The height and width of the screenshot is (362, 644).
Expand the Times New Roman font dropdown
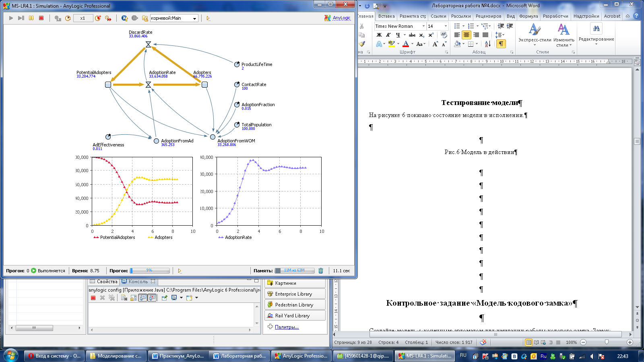click(423, 26)
